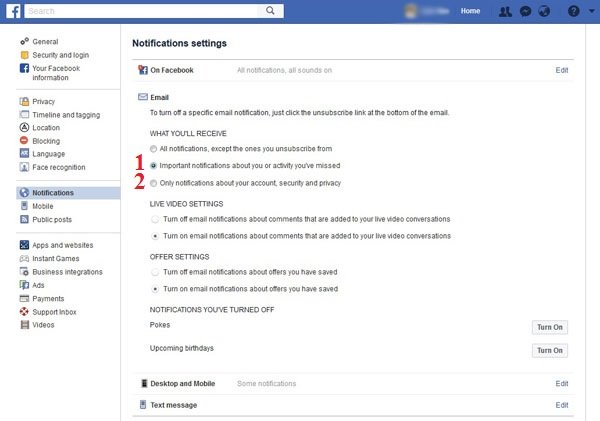The image size is (600, 421).
Task: Turn on saved offers emails radio
Action: tap(155, 289)
